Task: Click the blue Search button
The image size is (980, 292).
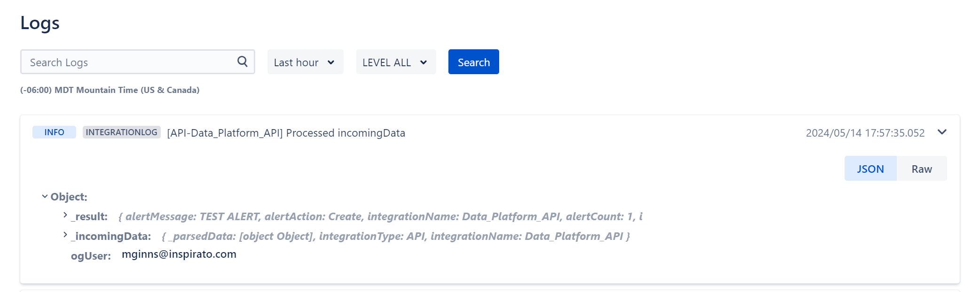Action: (x=473, y=62)
